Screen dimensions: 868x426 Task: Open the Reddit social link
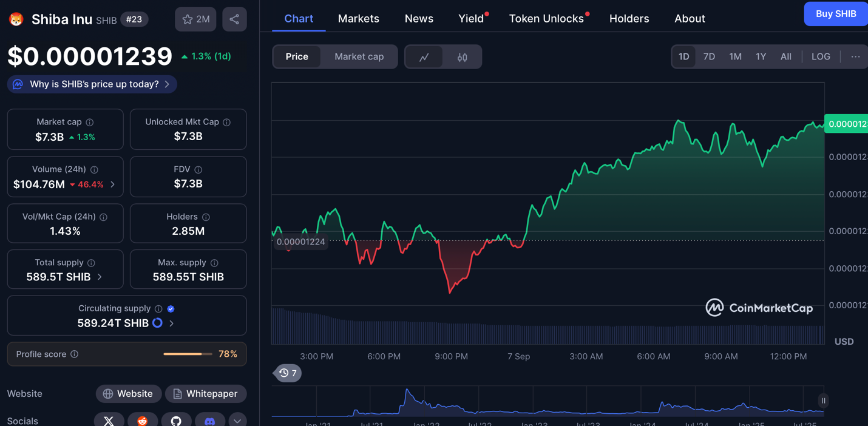pos(143,420)
